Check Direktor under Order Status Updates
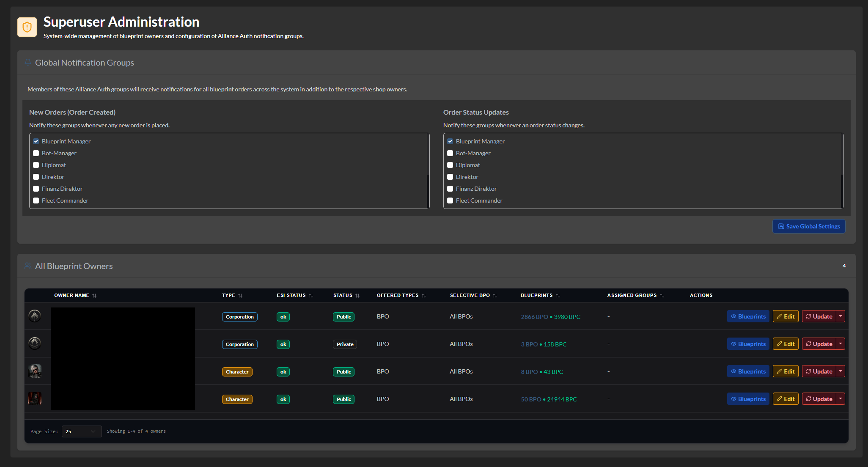Viewport: 868px width, 467px height. point(450,177)
